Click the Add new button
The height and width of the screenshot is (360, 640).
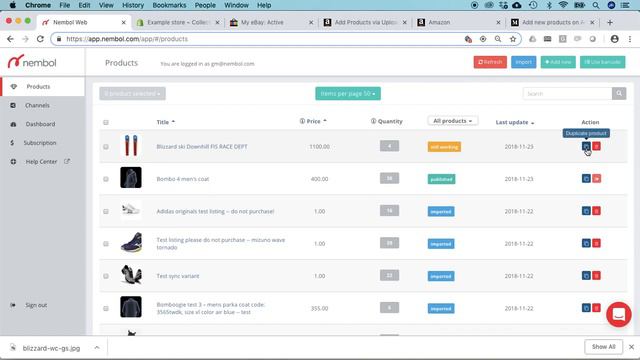pyautogui.click(x=558, y=62)
